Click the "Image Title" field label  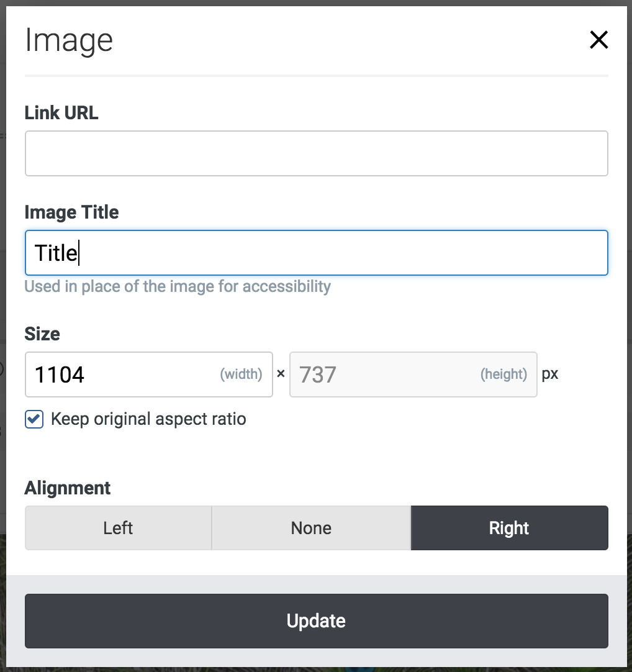(x=71, y=212)
